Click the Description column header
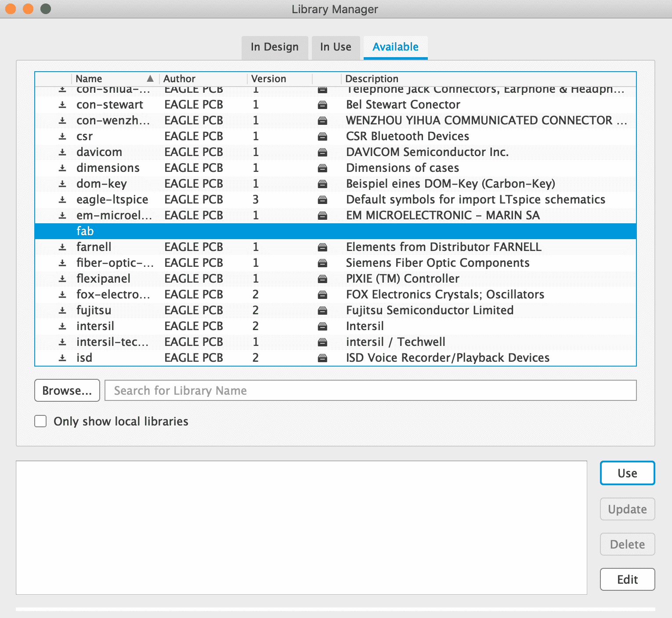Screen dimensions: 672x618 tap(488, 79)
